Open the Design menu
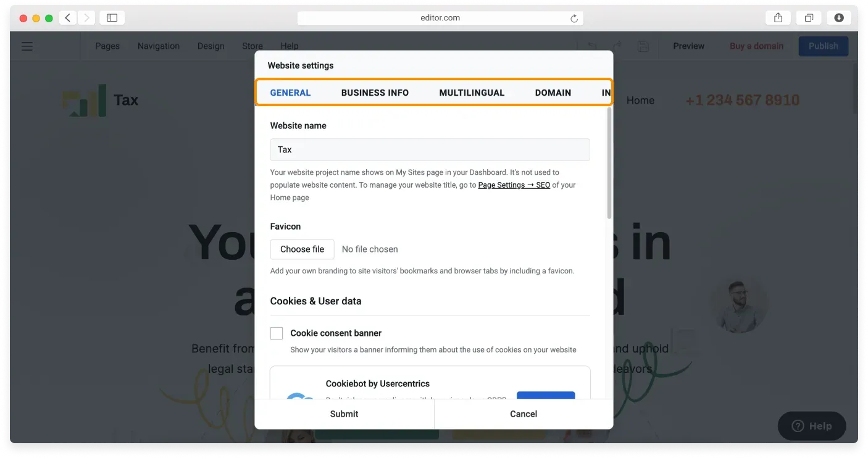This screenshot has width=868, height=458. [211, 46]
